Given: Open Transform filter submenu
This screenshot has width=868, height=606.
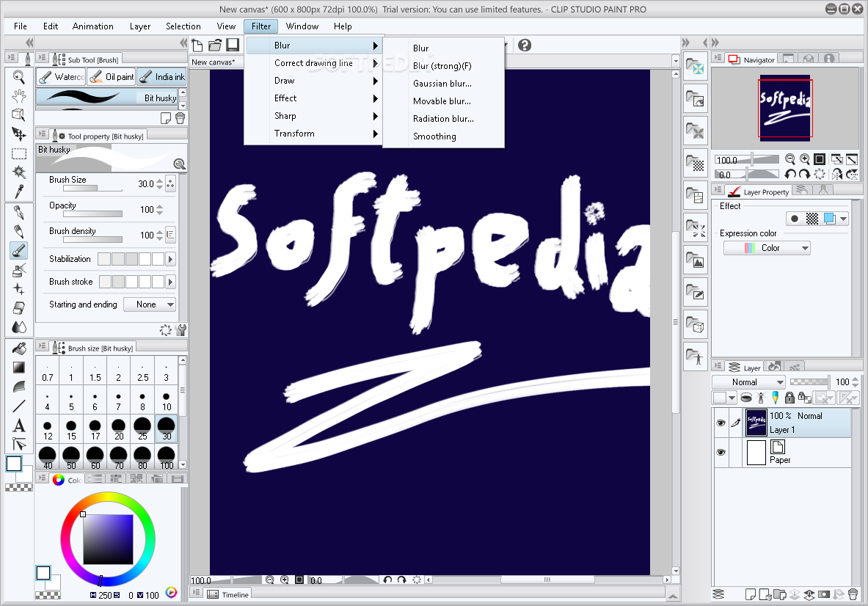Looking at the screenshot, I should click(x=313, y=134).
